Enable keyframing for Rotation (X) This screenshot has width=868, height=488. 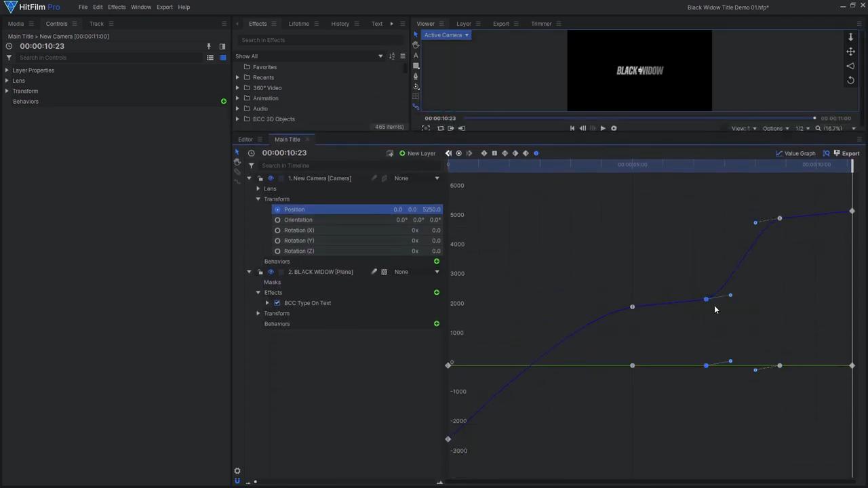(x=277, y=230)
